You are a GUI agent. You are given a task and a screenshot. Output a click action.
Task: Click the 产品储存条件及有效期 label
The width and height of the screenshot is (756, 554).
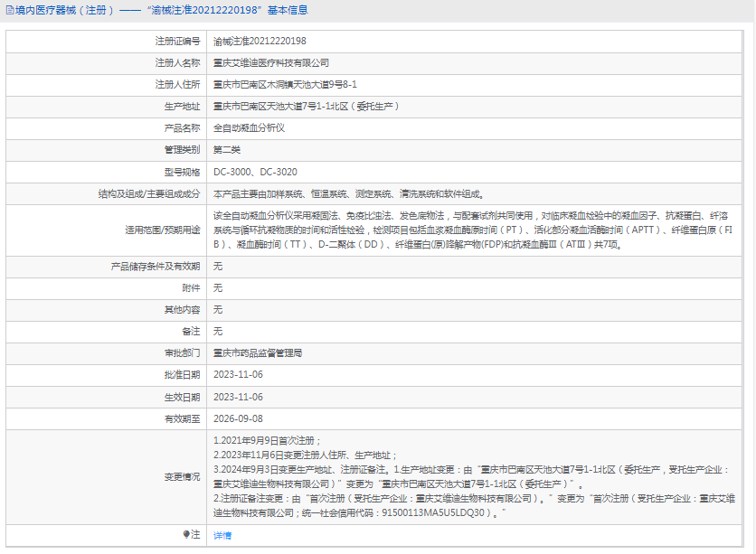coord(156,267)
